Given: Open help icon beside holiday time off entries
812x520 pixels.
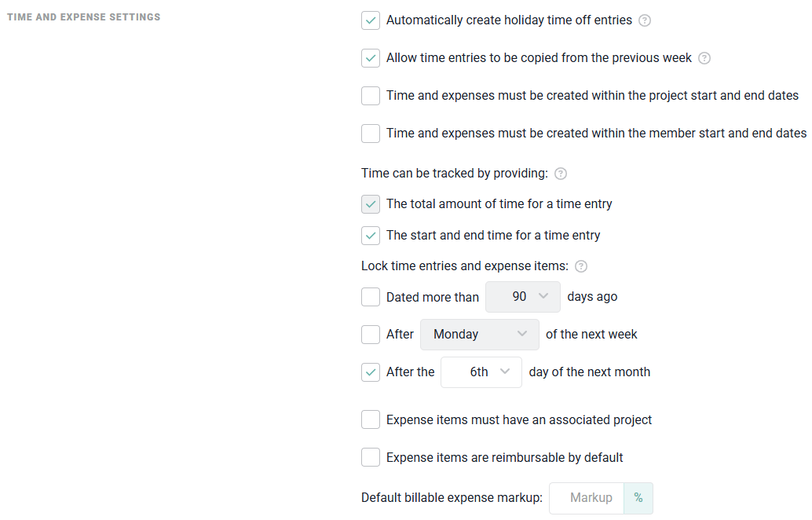Looking at the screenshot, I should [x=645, y=20].
